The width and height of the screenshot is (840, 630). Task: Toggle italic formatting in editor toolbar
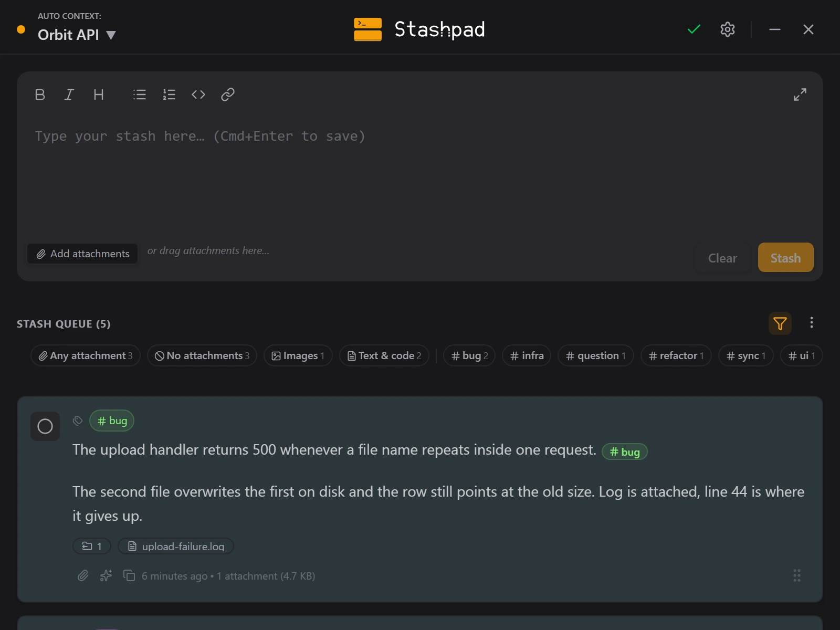pyautogui.click(x=69, y=94)
